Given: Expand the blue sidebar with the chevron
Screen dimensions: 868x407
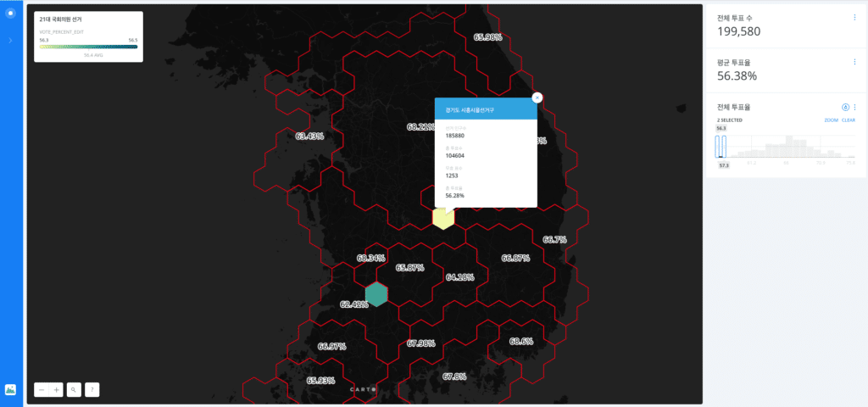Looking at the screenshot, I should (10, 41).
